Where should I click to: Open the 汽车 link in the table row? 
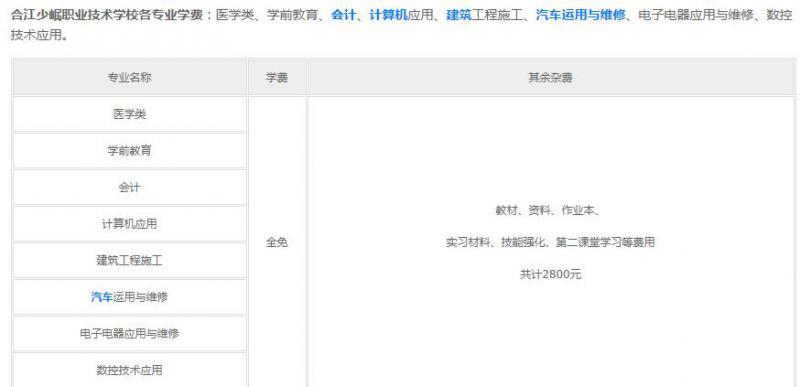click(102, 297)
